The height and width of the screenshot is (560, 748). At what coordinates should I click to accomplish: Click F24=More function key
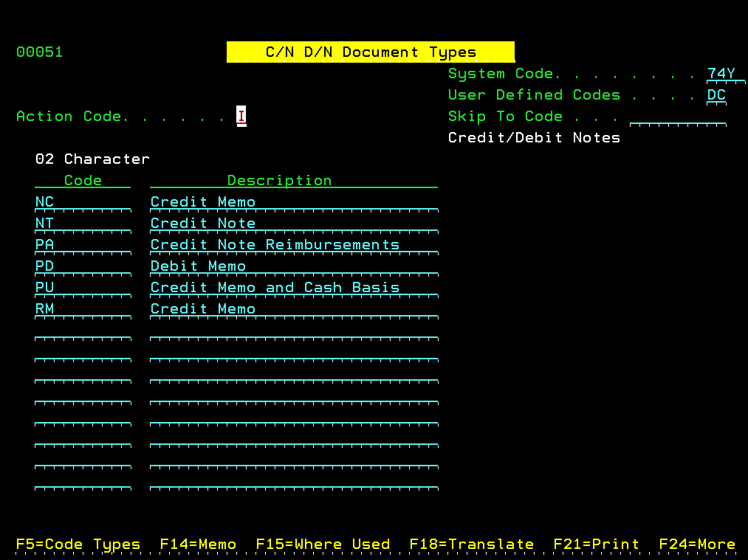pos(697,545)
